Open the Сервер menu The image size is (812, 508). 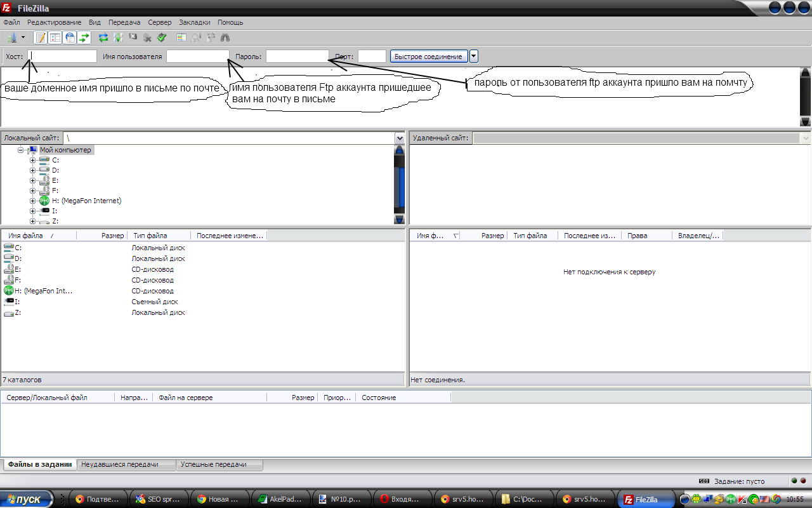tap(160, 22)
